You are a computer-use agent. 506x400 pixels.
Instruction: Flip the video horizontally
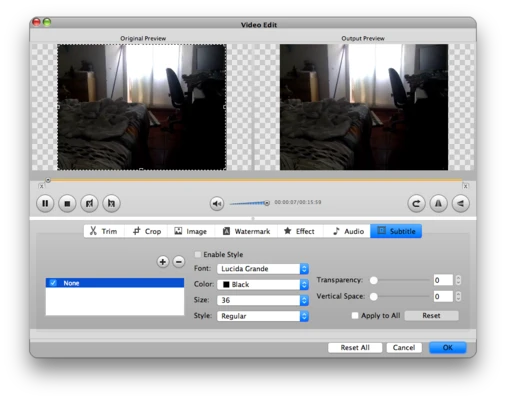pos(438,203)
